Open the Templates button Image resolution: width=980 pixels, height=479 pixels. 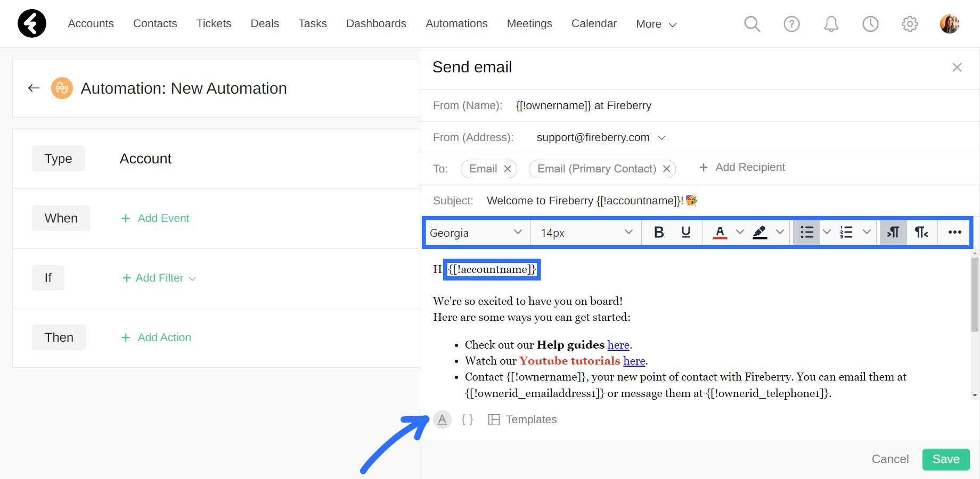coord(522,419)
